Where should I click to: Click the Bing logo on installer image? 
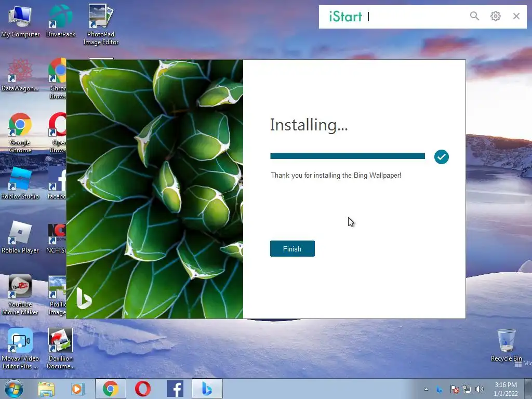[x=84, y=298]
